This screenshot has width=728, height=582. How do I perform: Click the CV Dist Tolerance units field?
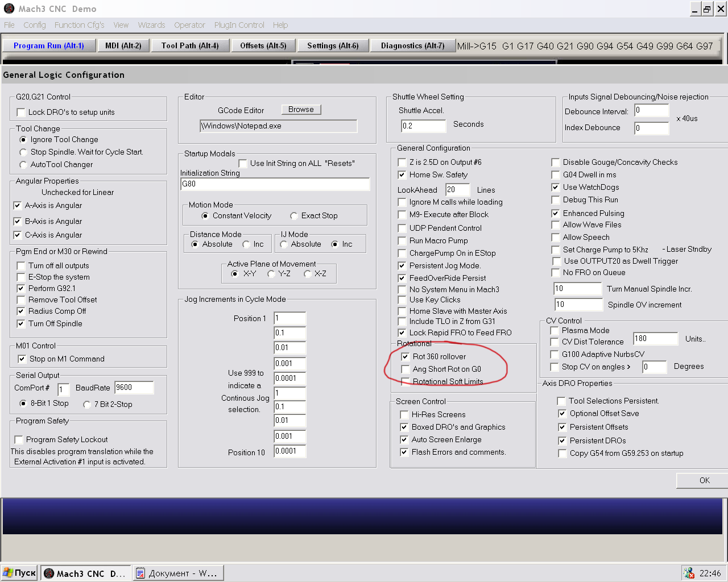(656, 339)
